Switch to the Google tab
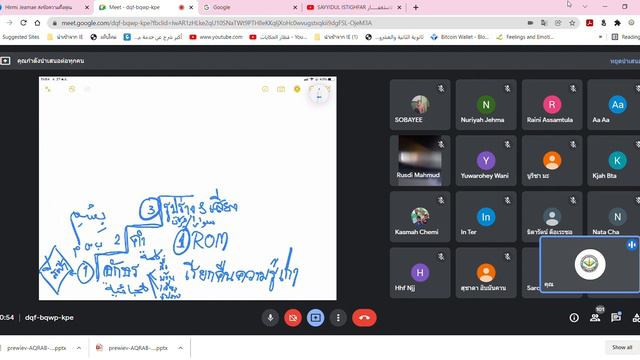The width and height of the screenshot is (640, 360). (x=250, y=7)
